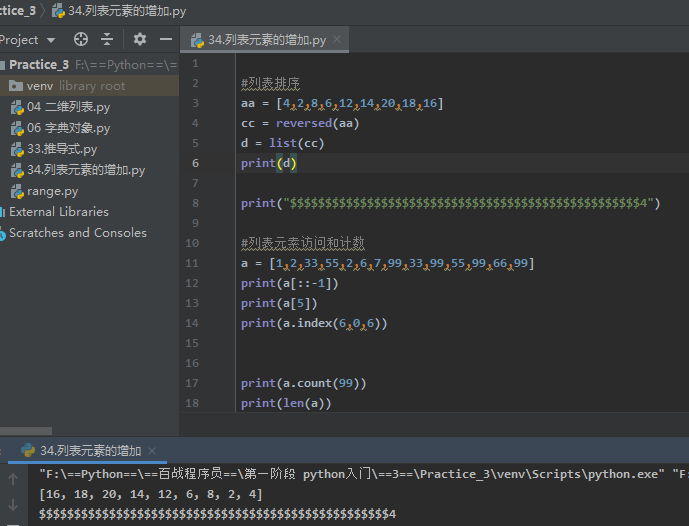The height and width of the screenshot is (526, 689).
Task: Click code line print(a.index(6,0,6))
Action: click(314, 323)
